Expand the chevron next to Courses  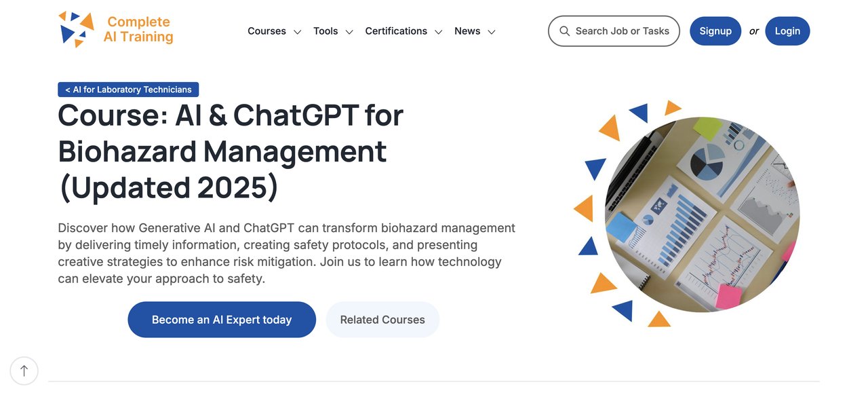click(297, 32)
